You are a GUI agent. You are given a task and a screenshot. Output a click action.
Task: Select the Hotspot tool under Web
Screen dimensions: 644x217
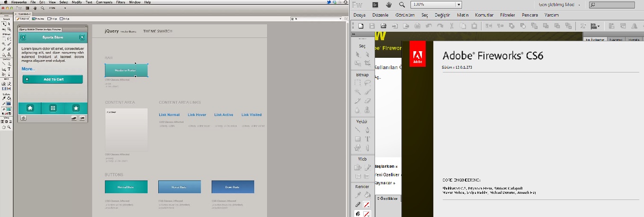pyautogui.click(x=358, y=167)
